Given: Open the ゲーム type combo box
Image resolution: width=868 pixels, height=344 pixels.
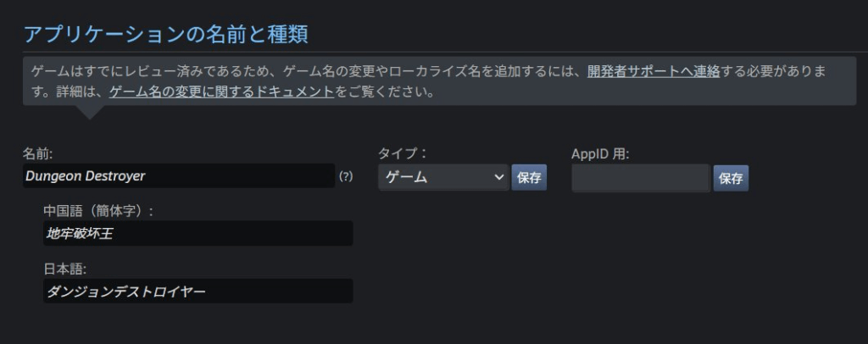Looking at the screenshot, I should (443, 177).
